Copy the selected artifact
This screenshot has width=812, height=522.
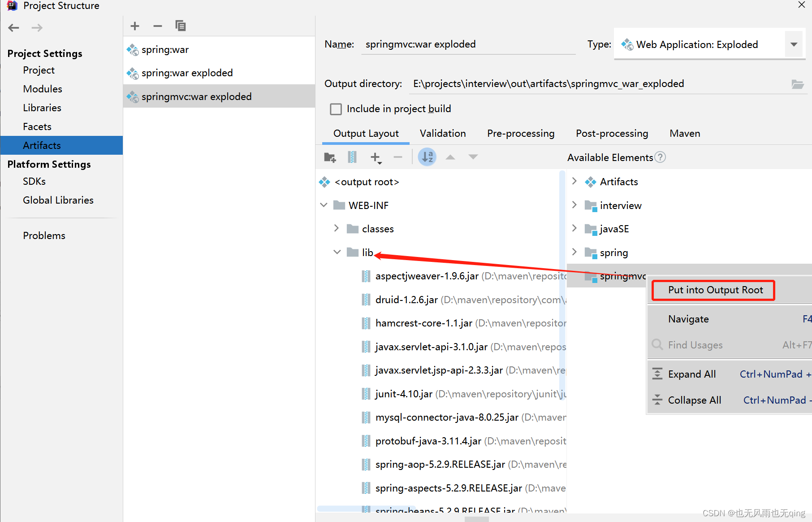click(x=181, y=26)
